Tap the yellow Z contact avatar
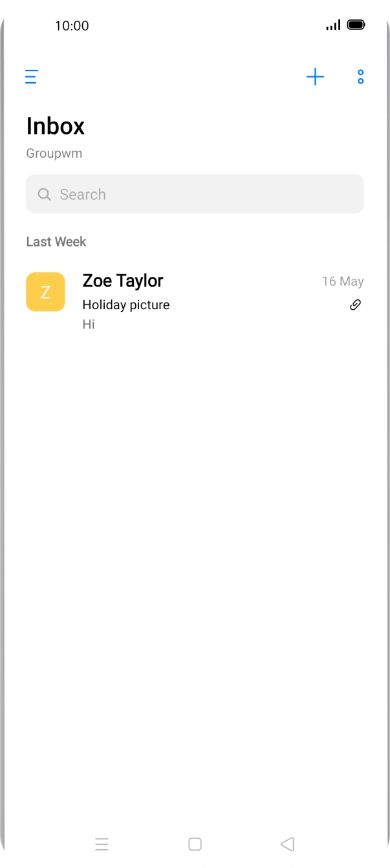Viewport: 390px width, 868px height. pyautogui.click(x=45, y=292)
